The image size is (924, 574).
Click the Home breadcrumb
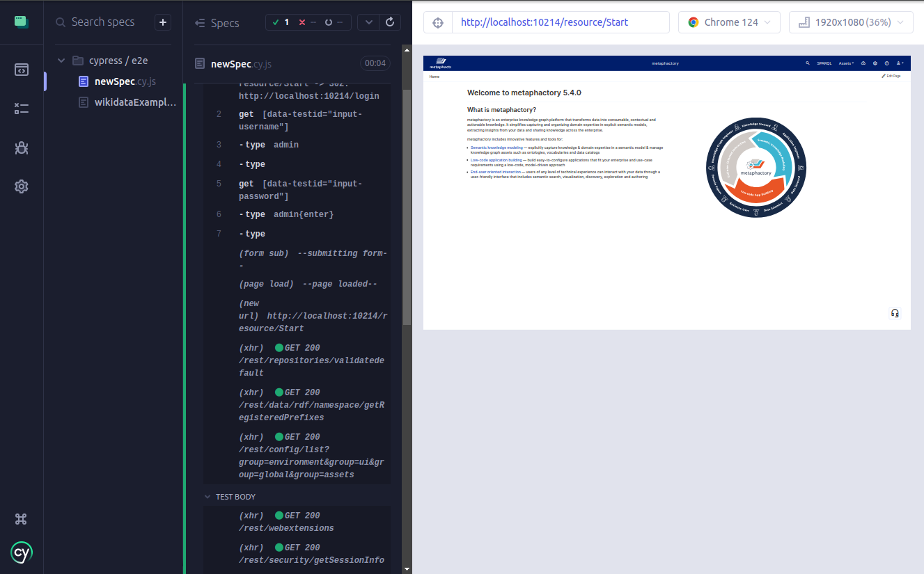click(434, 77)
